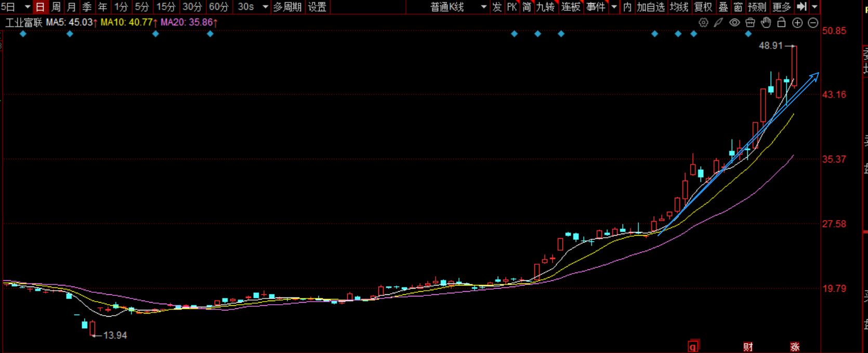This screenshot has width=868, height=353.
Task: Toggle the eye visibility icon
Action: pyautogui.click(x=734, y=22)
